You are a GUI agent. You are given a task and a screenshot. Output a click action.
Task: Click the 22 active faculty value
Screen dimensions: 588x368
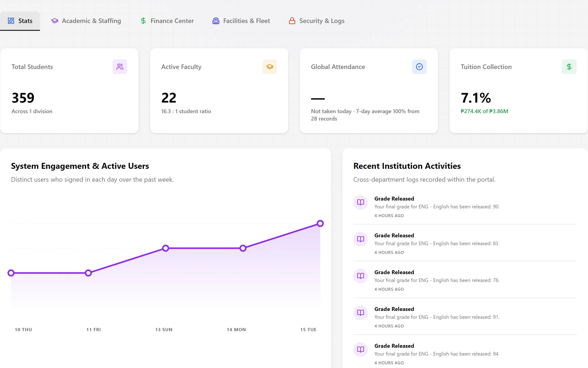click(x=169, y=98)
